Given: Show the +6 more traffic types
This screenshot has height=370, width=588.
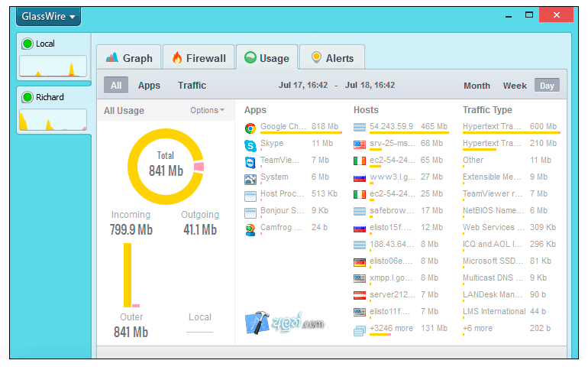Looking at the screenshot, I should pyautogui.click(x=477, y=329).
